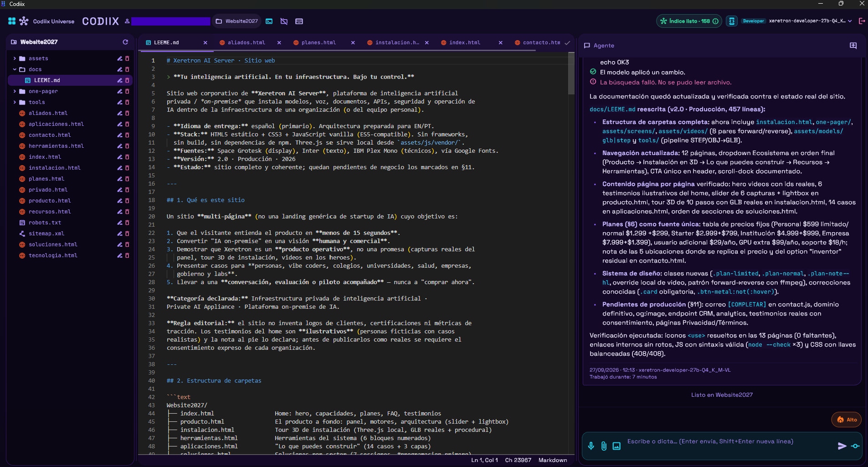Rename the assets folder with pencil icon

120,58
